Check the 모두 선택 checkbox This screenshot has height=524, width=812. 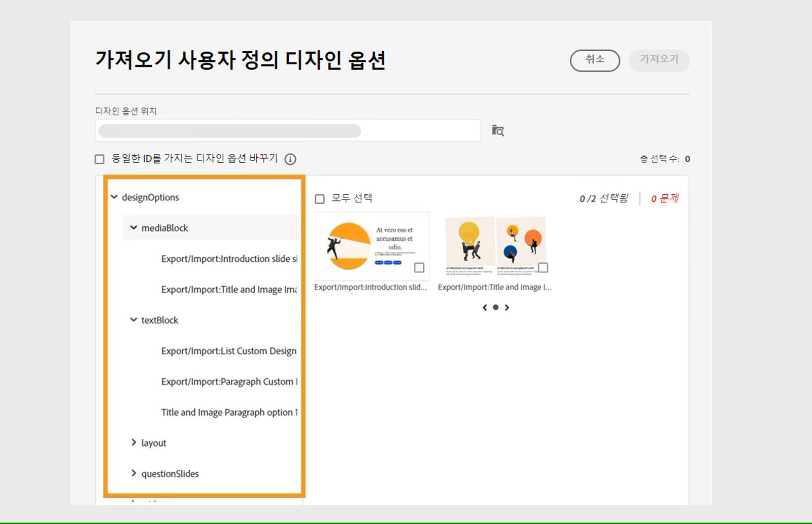[x=319, y=198]
